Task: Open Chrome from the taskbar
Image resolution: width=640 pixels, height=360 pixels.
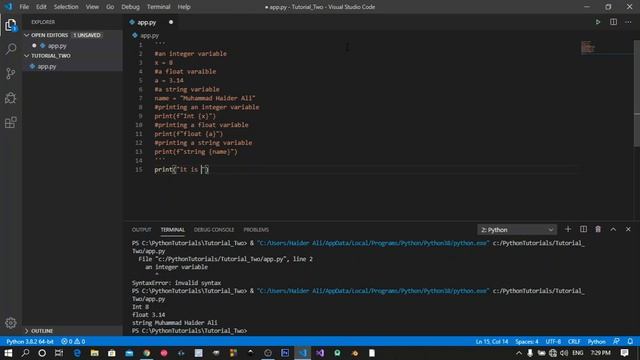Action: (147, 353)
